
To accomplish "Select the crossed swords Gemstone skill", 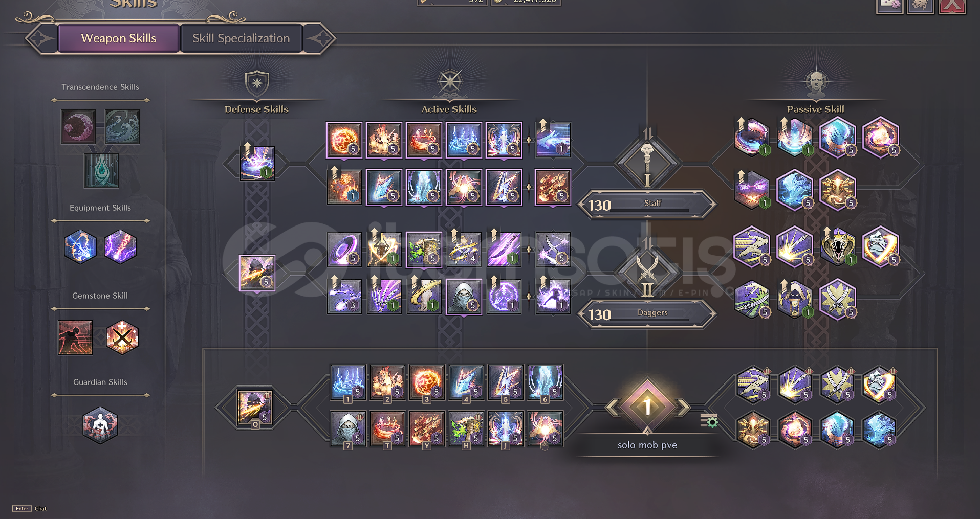I will (x=122, y=337).
